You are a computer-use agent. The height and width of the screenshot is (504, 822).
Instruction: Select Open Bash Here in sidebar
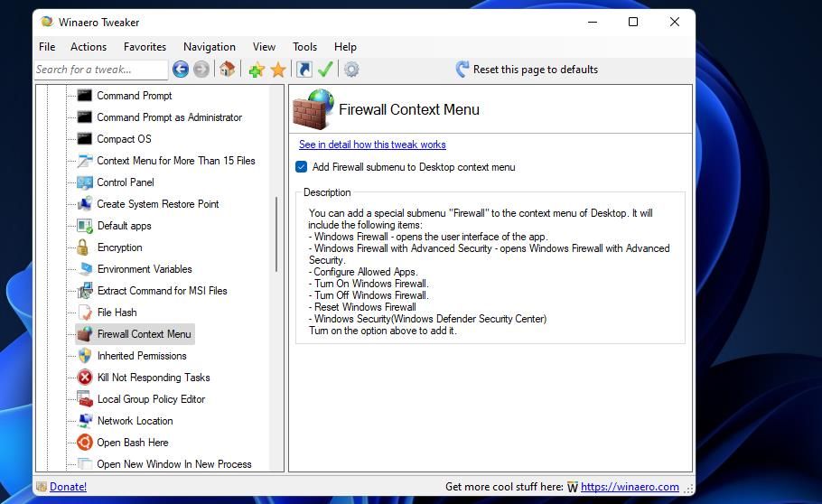point(132,443)
